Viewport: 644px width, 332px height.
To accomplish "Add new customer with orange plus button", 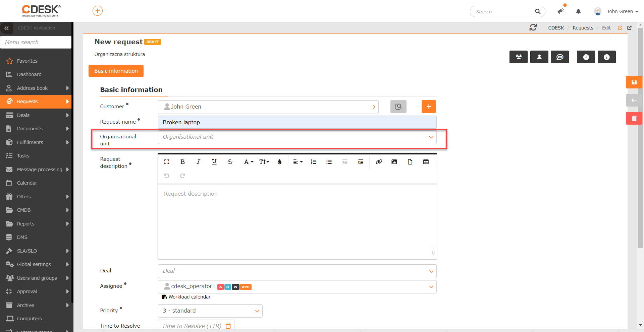I will (x=429, y=107).
